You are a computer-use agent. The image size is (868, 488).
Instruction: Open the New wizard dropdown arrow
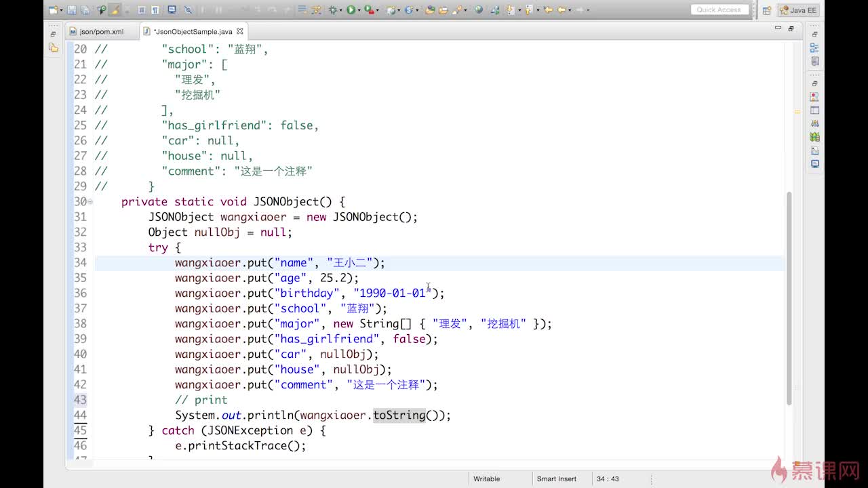61,10
